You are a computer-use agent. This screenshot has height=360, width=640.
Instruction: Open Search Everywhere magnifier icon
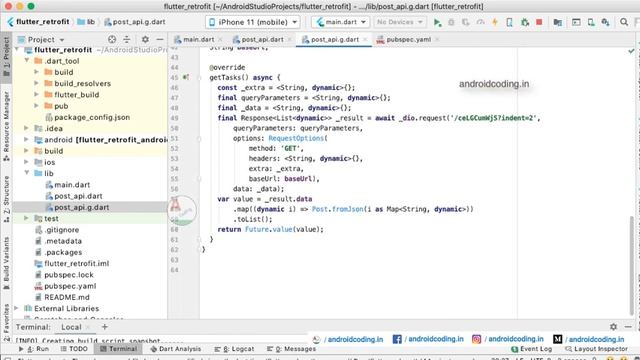click(624, 22)
